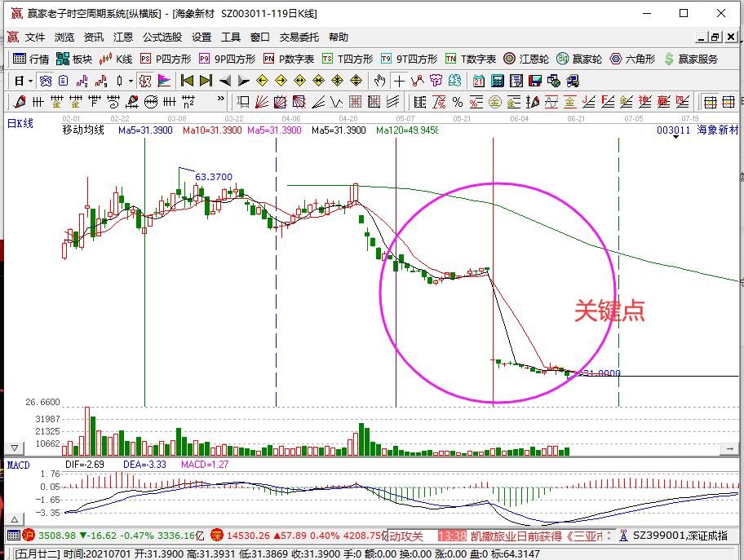This screenshot has height=560, width=744.
Task: Open the 交易委托 menu
Action: pos(299,37)
